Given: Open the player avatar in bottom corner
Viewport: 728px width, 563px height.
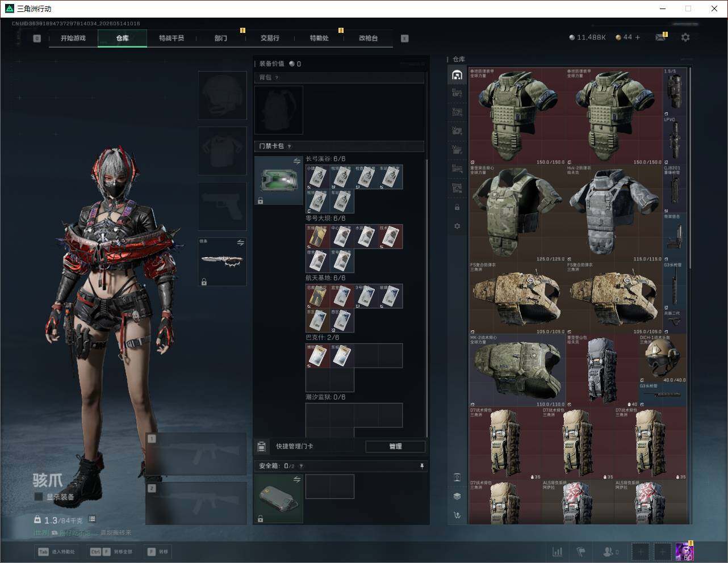Looking at the screenshot, I should click(x=684, y=551).
